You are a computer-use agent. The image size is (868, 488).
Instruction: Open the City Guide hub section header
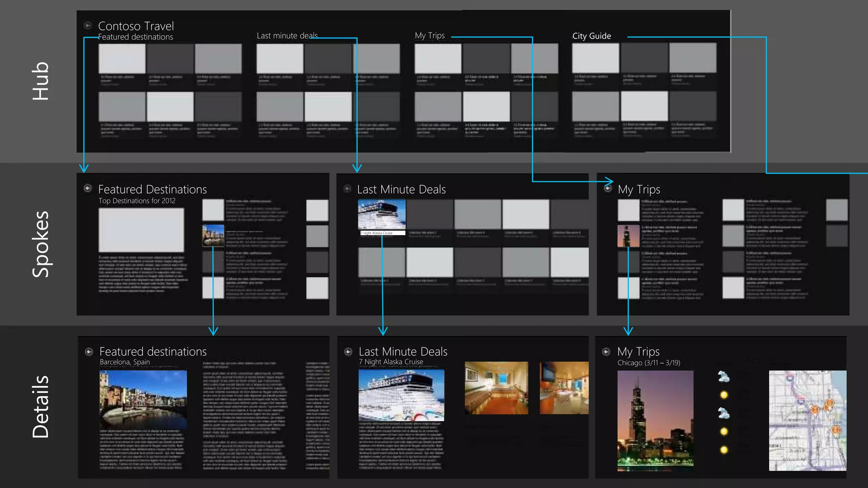click(x=592, y=36)
